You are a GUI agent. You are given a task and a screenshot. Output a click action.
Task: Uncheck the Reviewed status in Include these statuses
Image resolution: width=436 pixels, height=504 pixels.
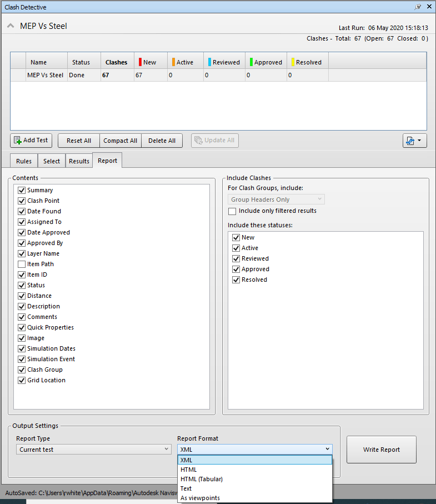(x=236, y=259)
